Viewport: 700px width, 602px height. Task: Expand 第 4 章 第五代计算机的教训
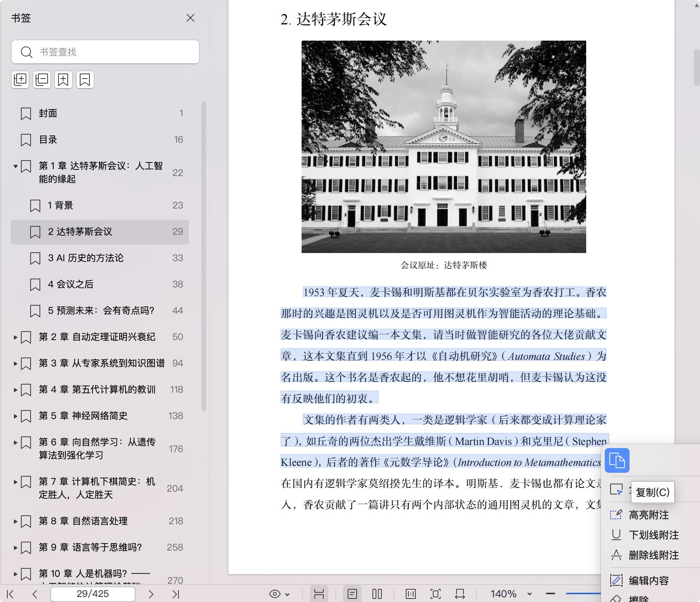pyautogui.click(x=15, y=390)
